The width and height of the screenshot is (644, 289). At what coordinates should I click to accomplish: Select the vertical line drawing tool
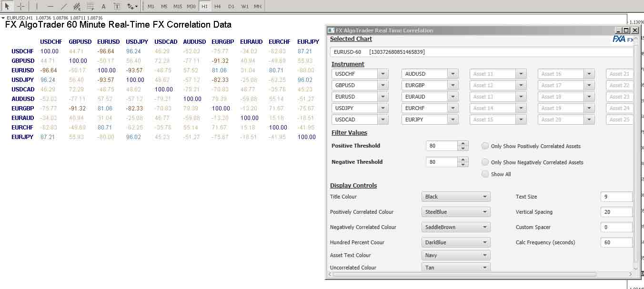(x=37, y=6)
